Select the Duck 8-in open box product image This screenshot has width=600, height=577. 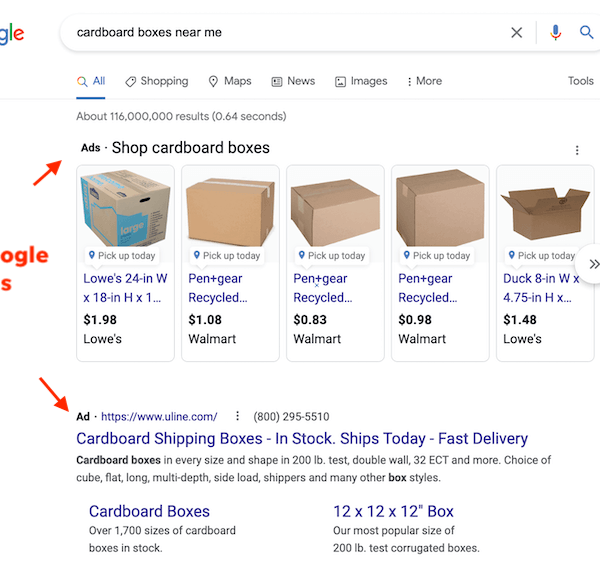(545, 208)
